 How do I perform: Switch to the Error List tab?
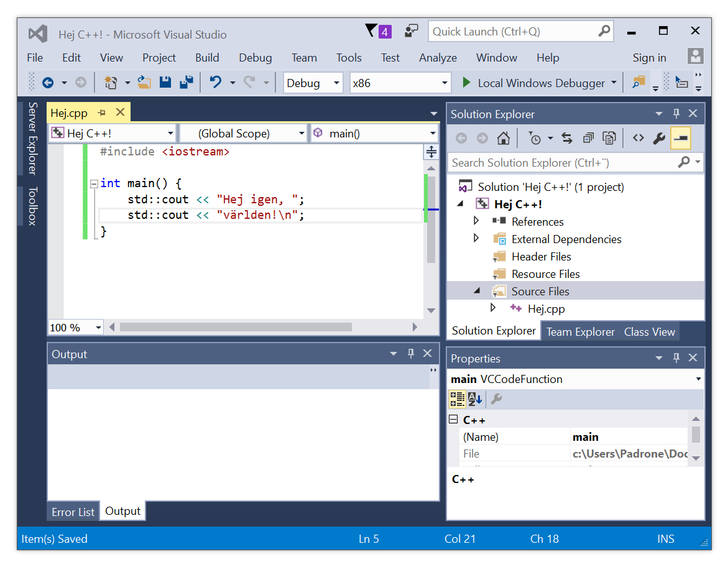tap(73, 512)
